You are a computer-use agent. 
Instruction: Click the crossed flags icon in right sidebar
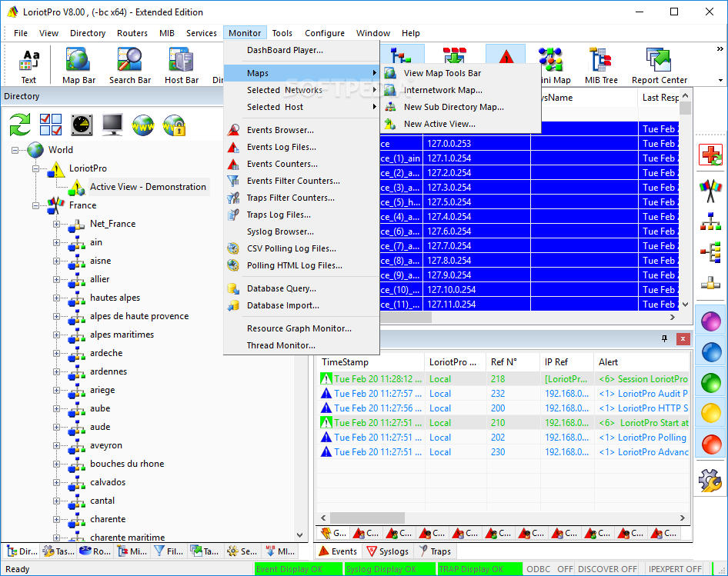pyautogui.click(x=710, y=190)
